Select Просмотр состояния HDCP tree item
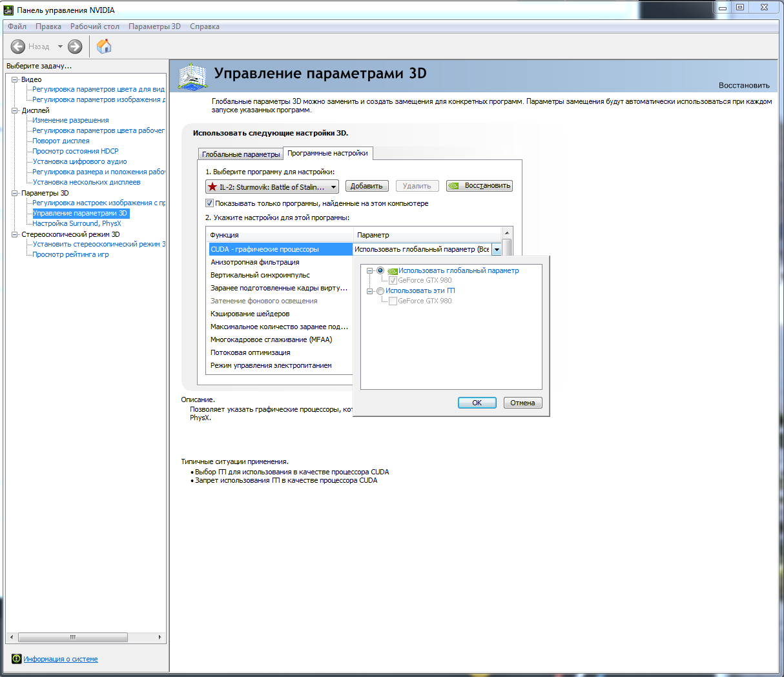Image resolution: width=784 pixels, height=677 pixels. [76, 151]
